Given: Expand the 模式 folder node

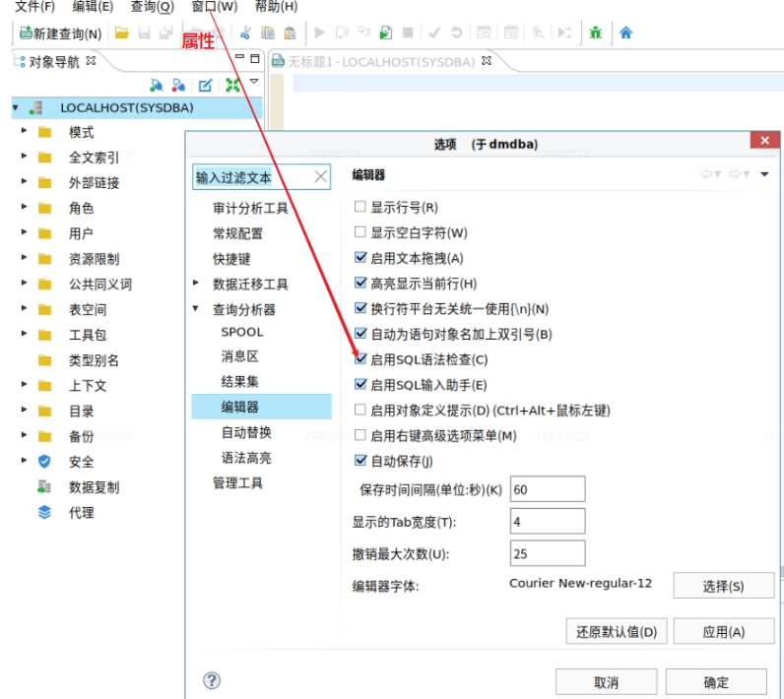Looking at the screenshot, I should tap(24, 130).
